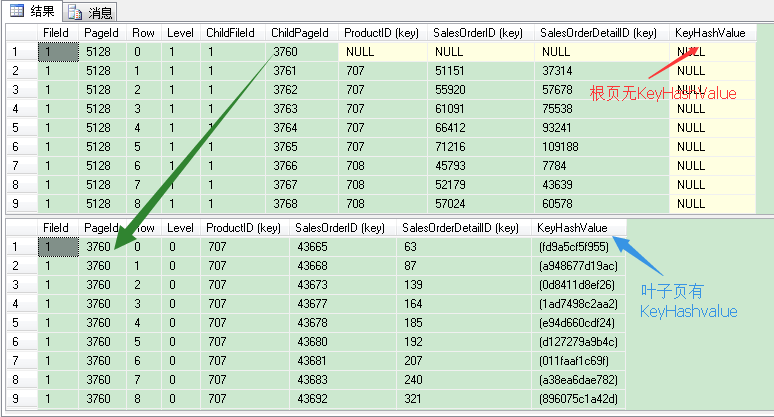Click ChildPageId cell 3762
The height and width of the screenshot is (417, 774).
click(x=302, y=90)
